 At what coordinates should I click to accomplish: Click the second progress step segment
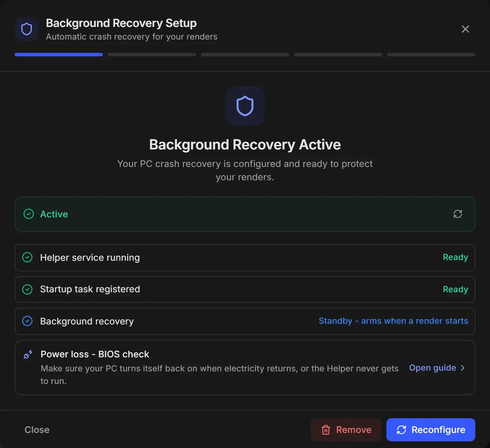click(x=152, y=55)
